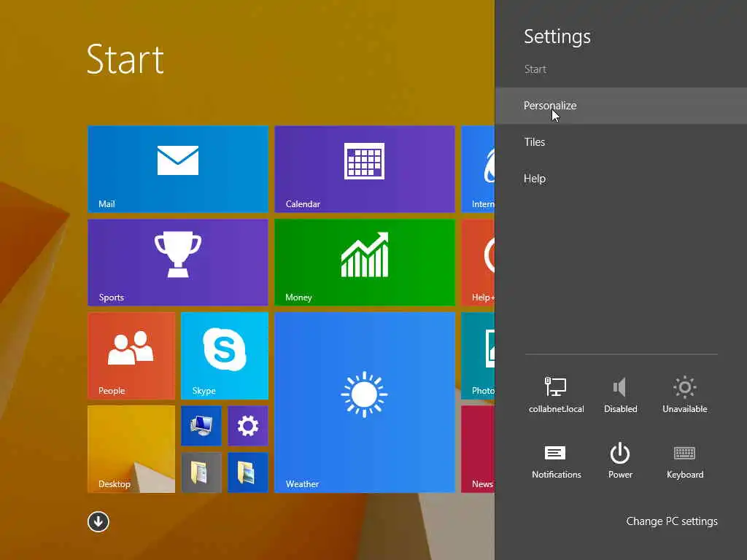This screenshot has height=560, width=747.
Task: Click the Change PC settings link
Action: (x=672, y=521)
